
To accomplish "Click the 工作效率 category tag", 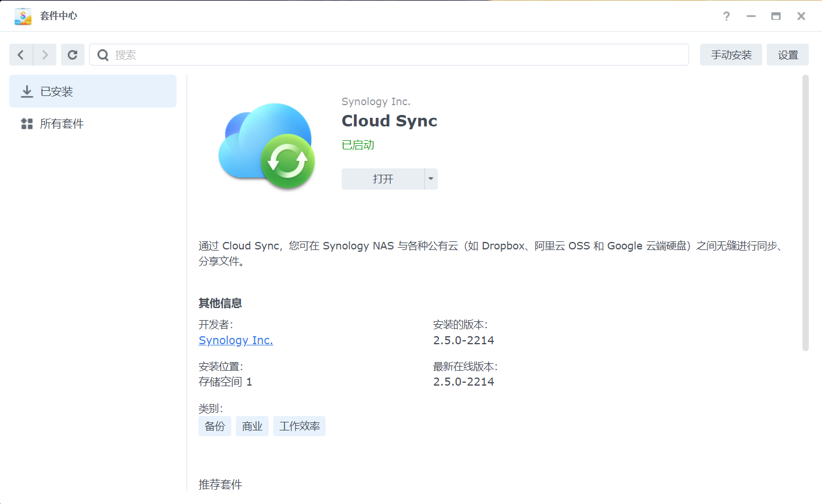I will [299, 426].
